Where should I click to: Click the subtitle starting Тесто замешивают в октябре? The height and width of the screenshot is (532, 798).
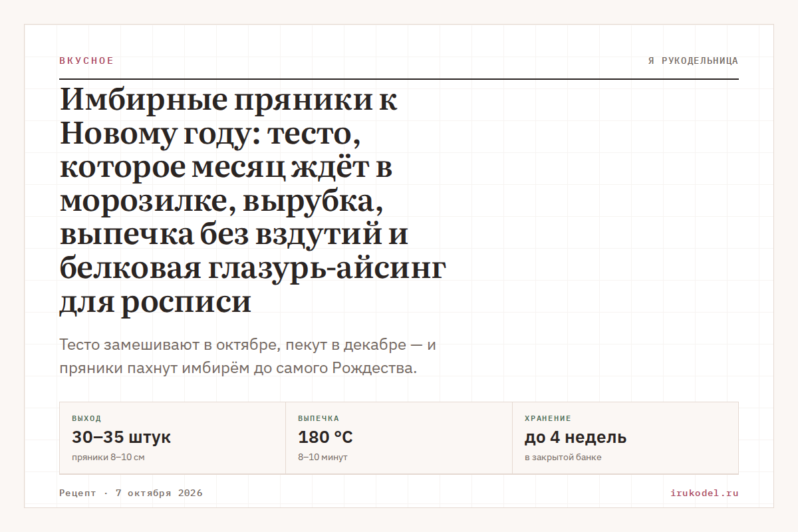pyautogui.click(x=248, y=356)
